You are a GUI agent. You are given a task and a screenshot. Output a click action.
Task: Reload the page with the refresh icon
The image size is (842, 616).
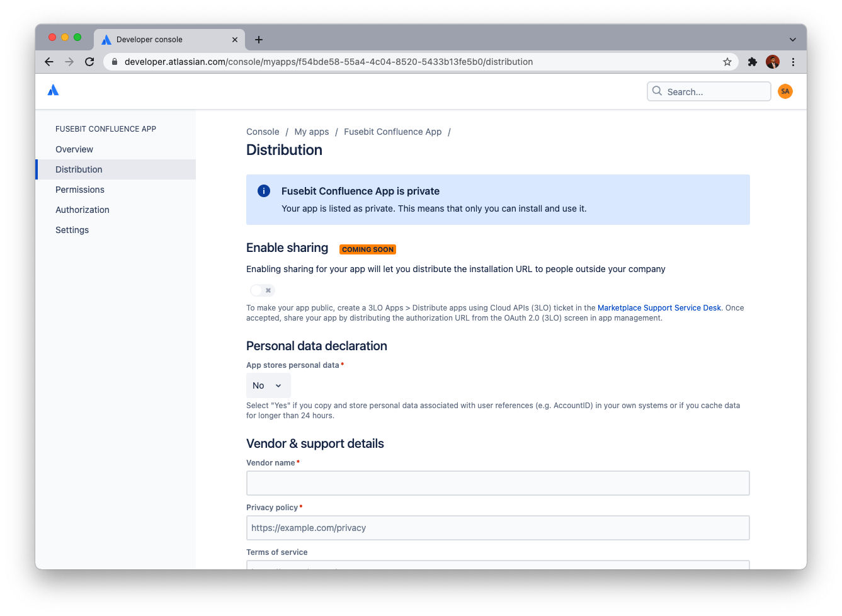[89, 62]
